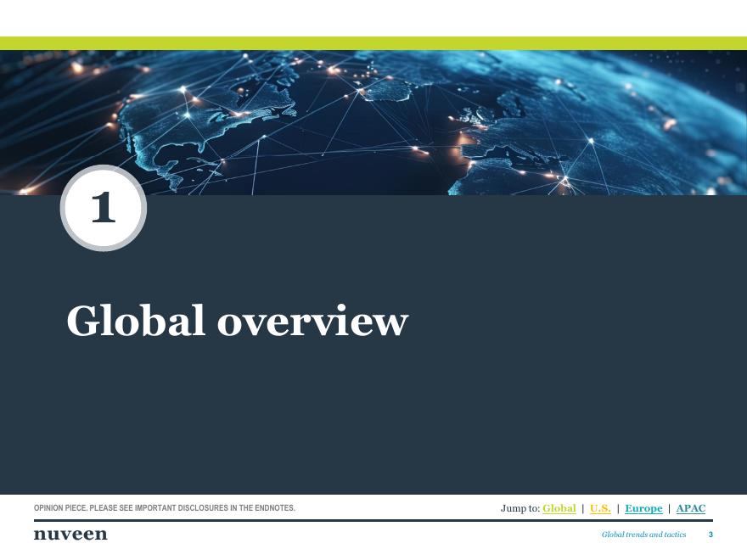This screenshot has height=560, width=747.
Task: Click the separator between U.S. and Europe
Action: click(x=618, y=508)
